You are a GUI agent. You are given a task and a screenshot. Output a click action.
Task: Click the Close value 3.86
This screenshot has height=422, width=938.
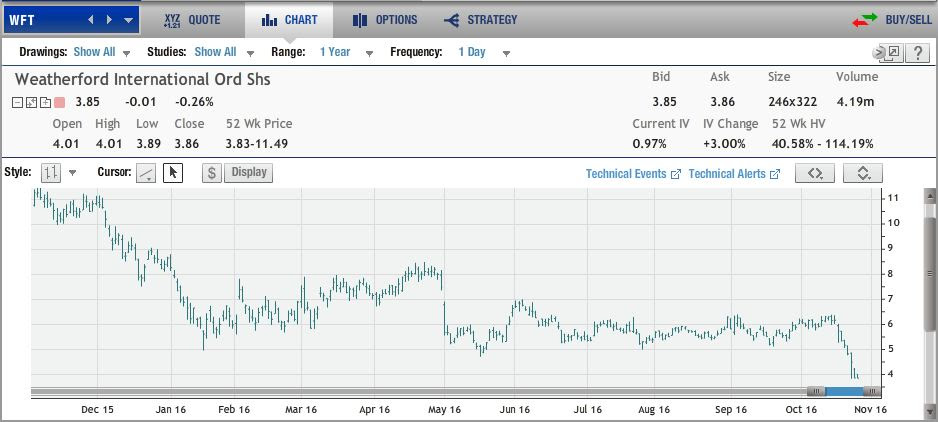(x=187, y=144)
